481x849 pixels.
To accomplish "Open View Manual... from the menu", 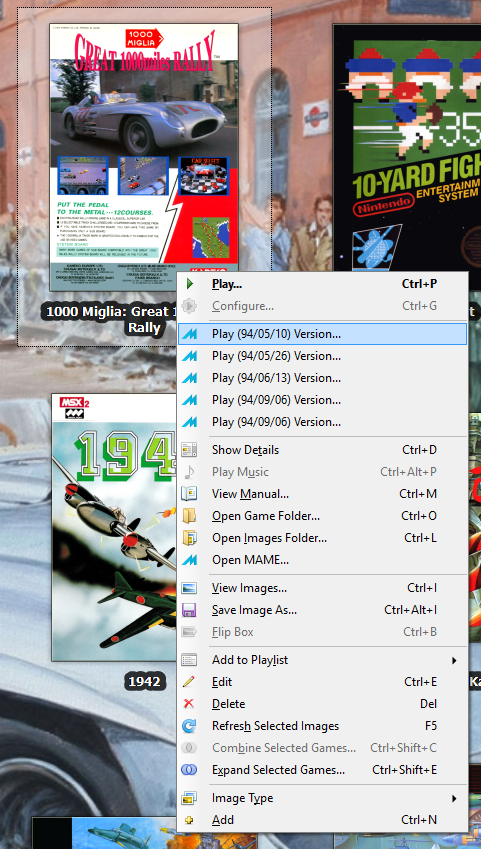I will 322,494.
